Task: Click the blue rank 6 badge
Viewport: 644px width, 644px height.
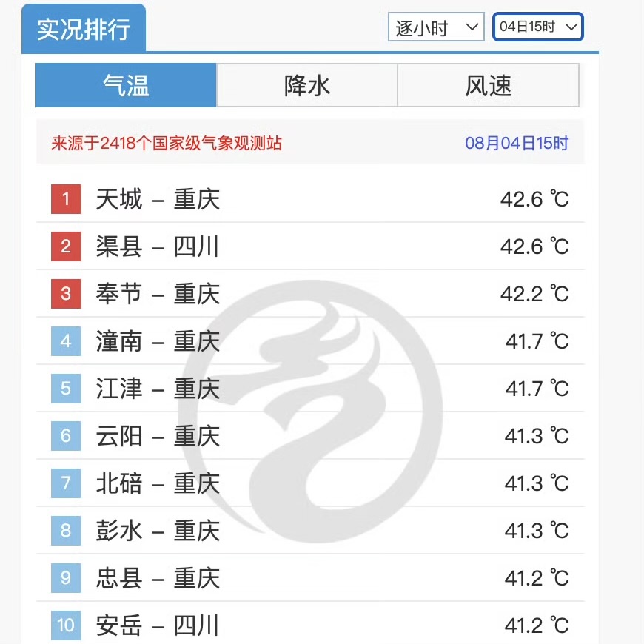Action: click(66, 436)
